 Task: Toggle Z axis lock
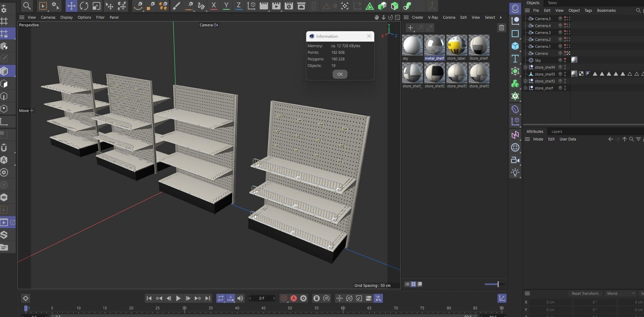239,6
